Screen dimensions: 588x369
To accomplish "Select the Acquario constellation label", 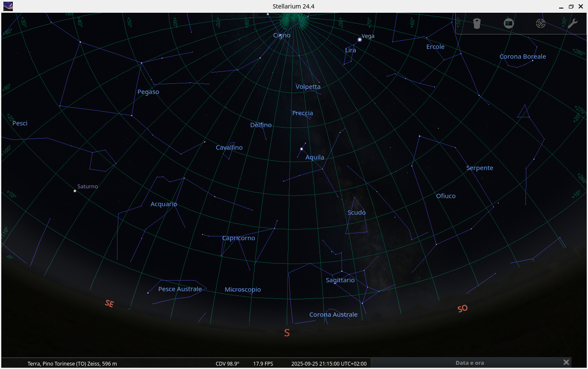I will tap(164, 204).
